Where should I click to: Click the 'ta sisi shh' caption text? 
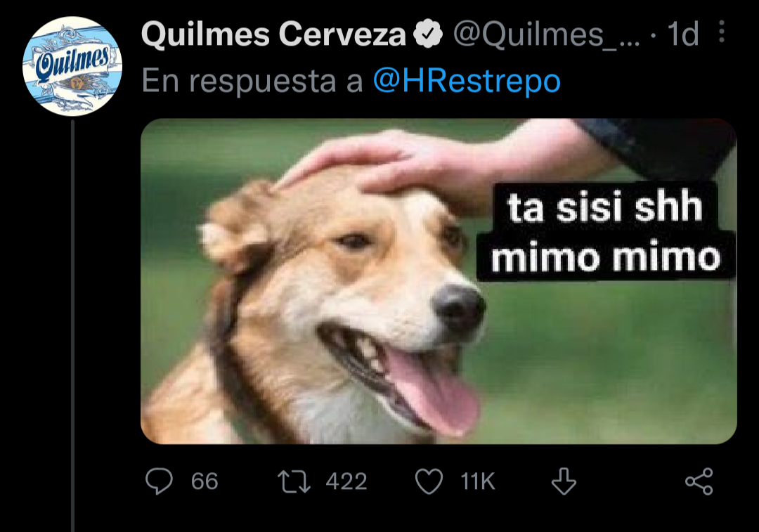(604, 207)
